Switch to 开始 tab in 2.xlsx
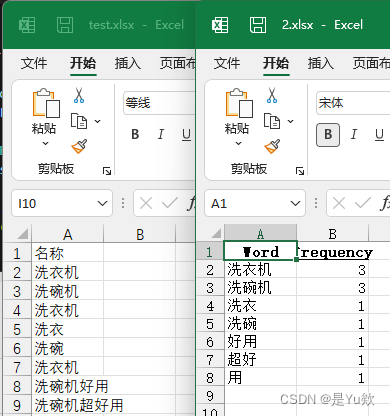390x416 pixels. 276,63
